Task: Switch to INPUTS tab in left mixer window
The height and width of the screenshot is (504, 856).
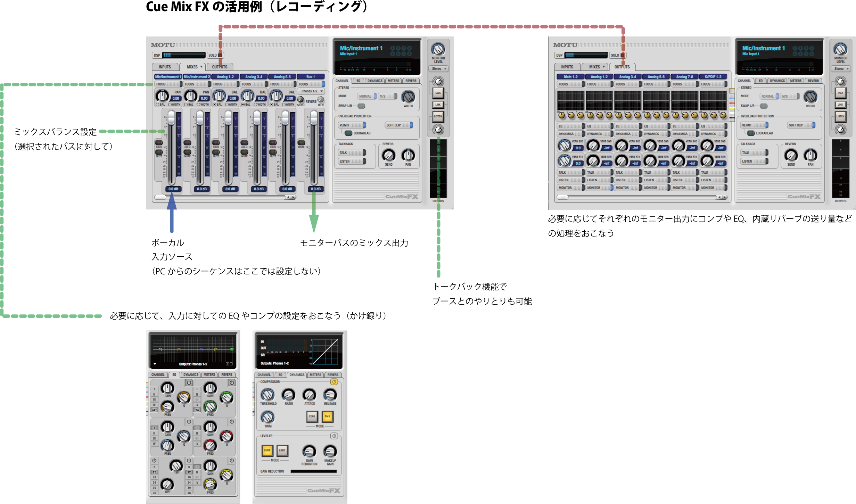Action: pyautogui.click(x=165, y=67)
